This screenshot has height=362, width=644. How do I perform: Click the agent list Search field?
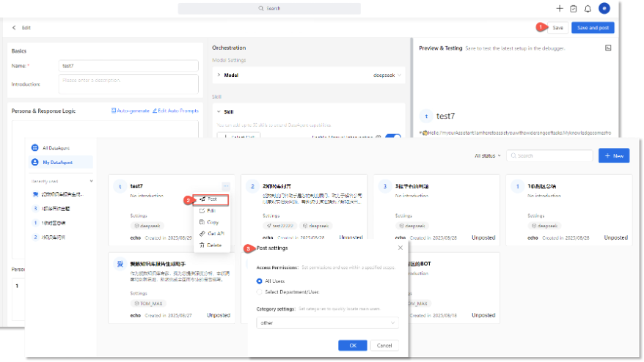coord(550,156)
